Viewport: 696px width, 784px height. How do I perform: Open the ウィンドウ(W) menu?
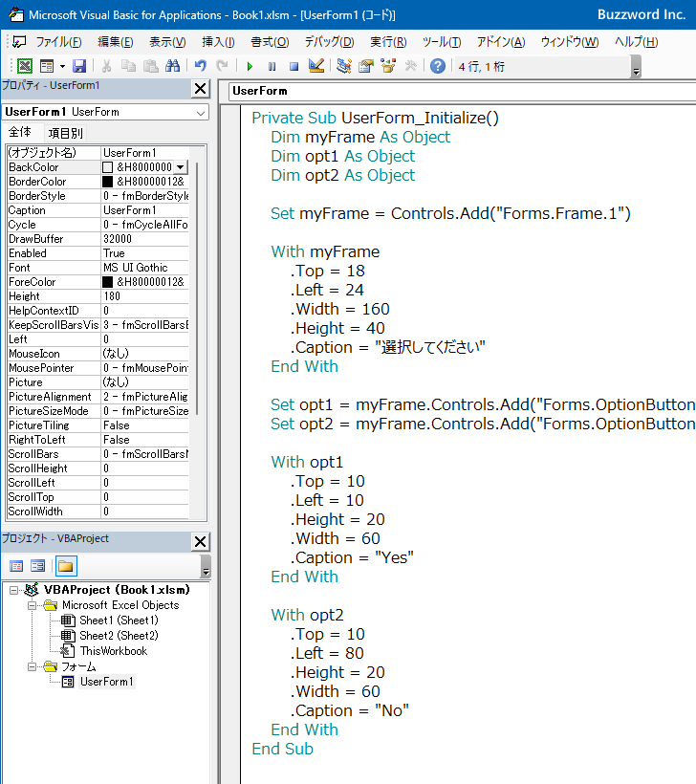pyautogui.click(x=570, y=42)
